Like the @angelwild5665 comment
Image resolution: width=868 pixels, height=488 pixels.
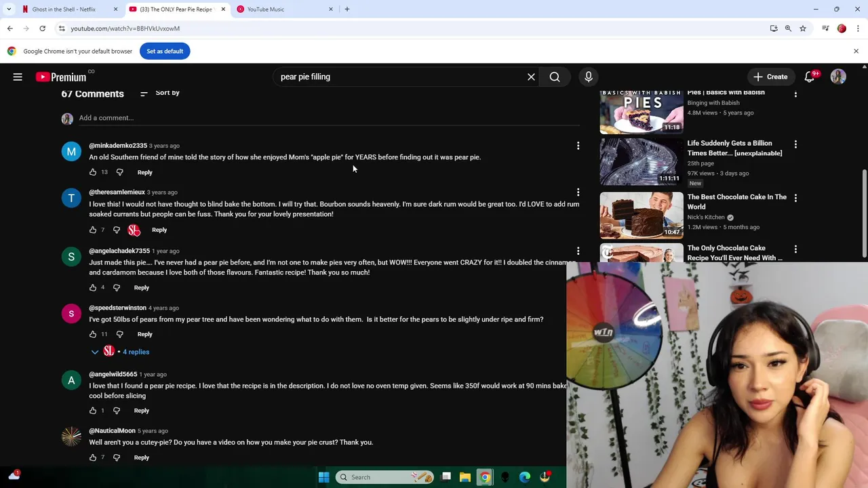tap(93, 411)
